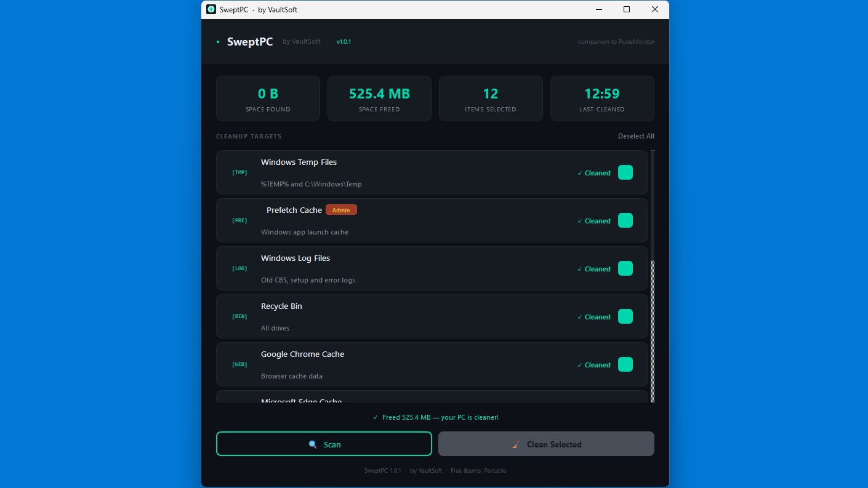Uncheck the Windows Temp Files checkbox
The height and width of the screenshot is (488, 868).
point(625,172)
